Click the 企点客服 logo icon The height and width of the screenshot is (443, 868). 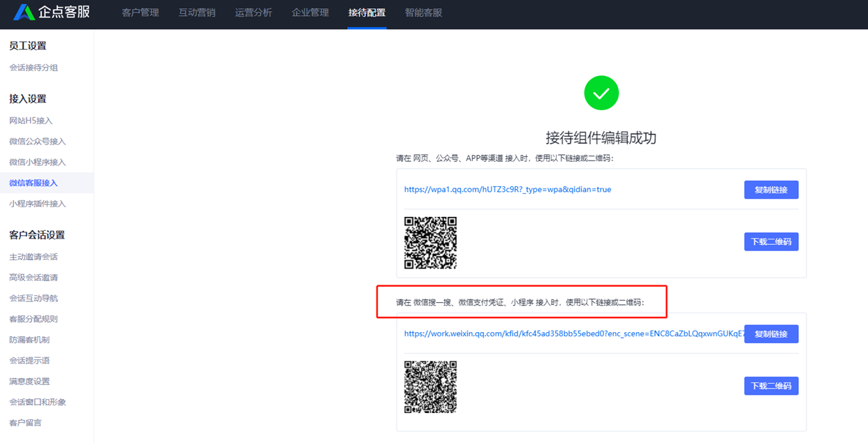click(x=24, y=12)
